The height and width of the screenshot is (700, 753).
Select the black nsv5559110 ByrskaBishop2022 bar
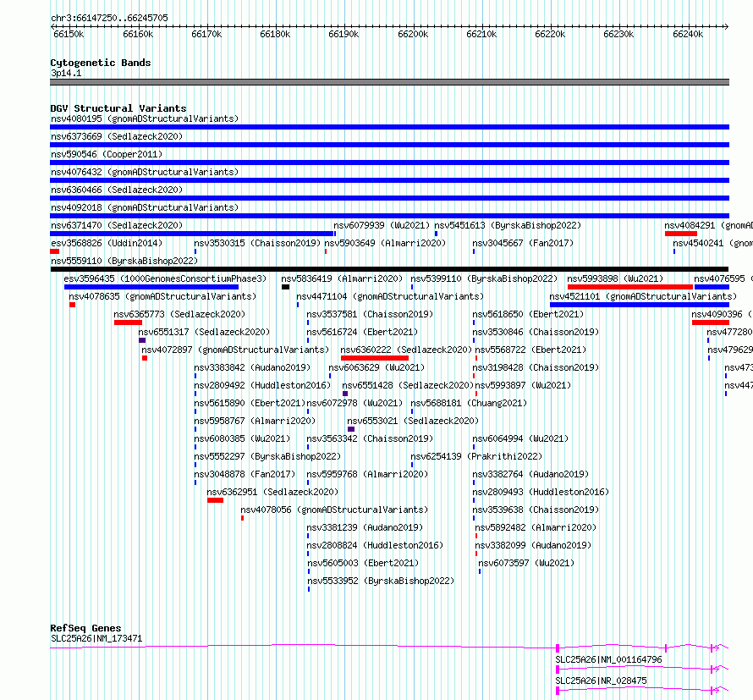click(x=389, y=269)
